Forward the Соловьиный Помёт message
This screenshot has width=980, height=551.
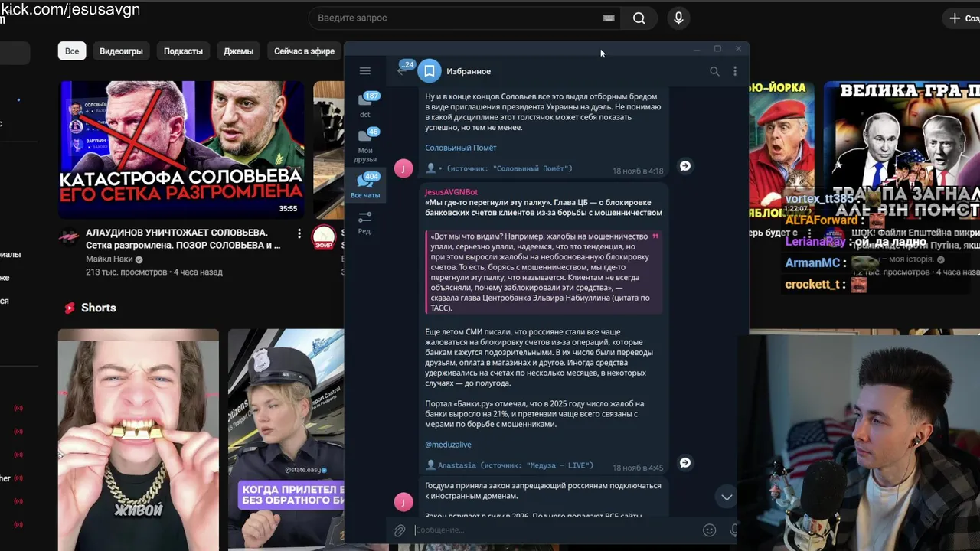tap(685, 166)
